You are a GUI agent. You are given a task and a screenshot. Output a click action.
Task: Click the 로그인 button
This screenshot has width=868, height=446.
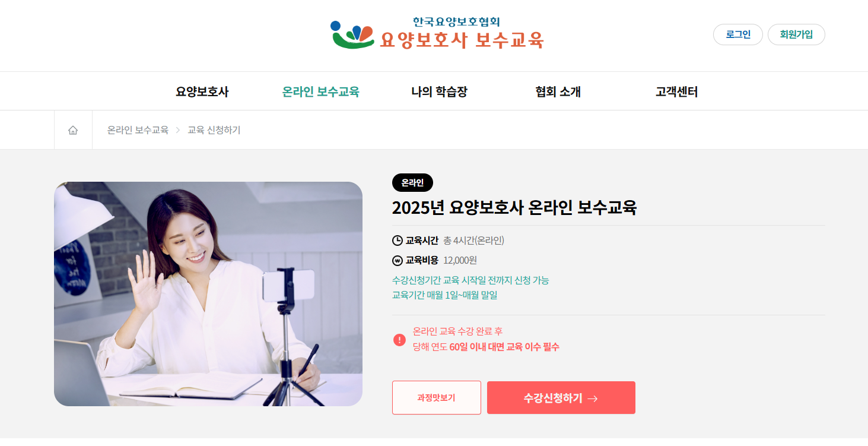pyautogui.click(x=738, y=34)
